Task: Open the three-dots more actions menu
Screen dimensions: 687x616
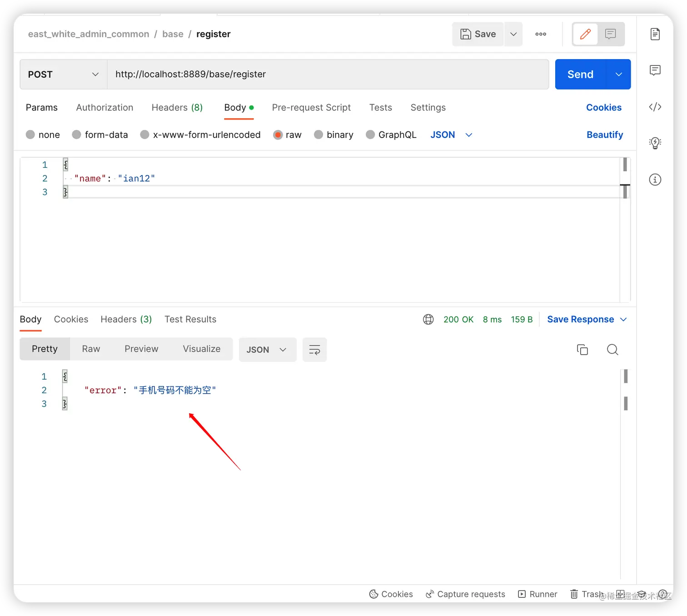Action: (x=541, y=34)
